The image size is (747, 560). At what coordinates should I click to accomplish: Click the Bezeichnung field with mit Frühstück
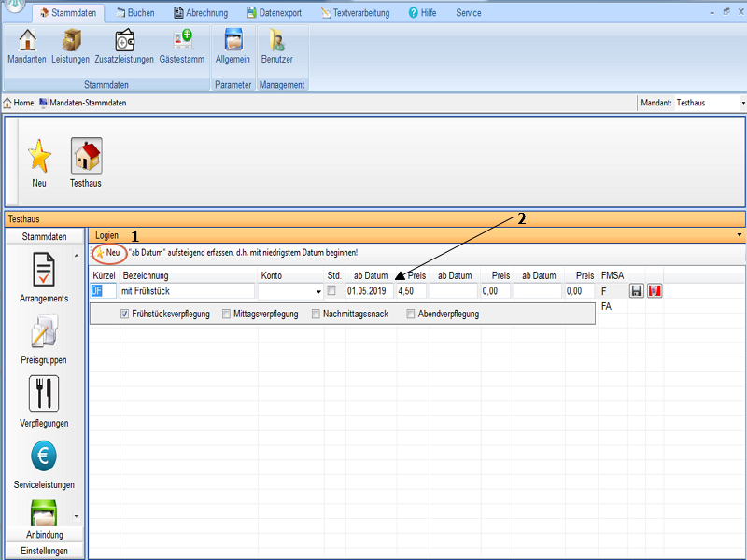[187, 291]
